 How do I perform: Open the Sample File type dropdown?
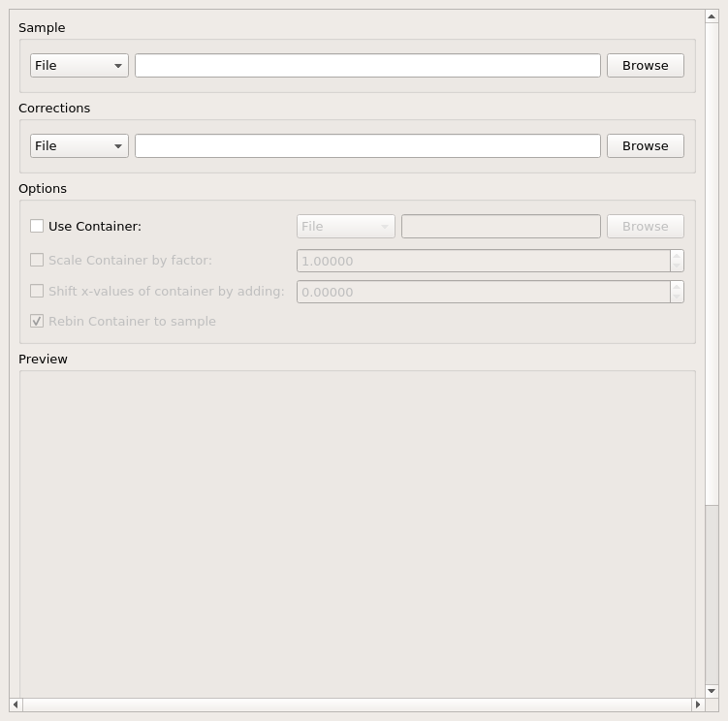[79, 66]
